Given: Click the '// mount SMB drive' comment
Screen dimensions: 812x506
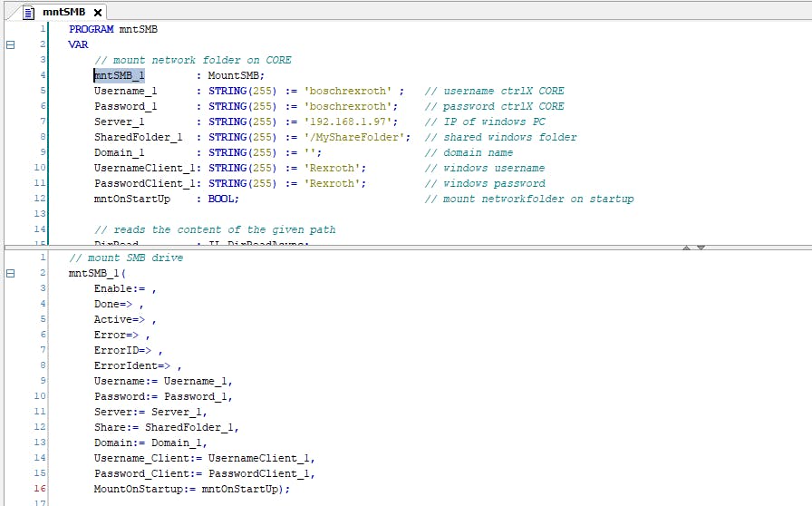Looking at the screenshot, I should tap(125, 258).
